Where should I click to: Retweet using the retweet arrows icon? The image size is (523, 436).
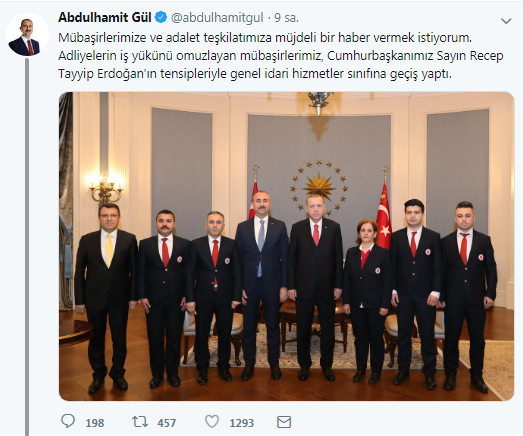140,422
